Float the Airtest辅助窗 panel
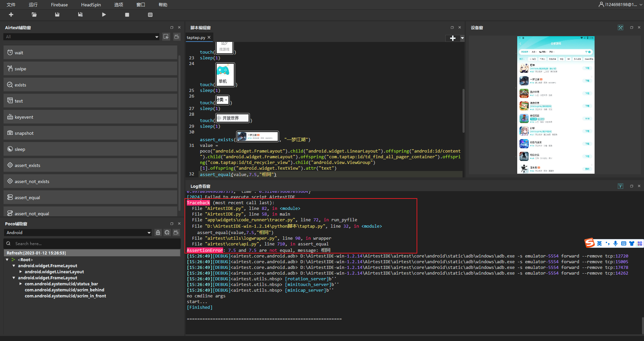The width and height of the screenshot is (644, 341). coord(172,27)
